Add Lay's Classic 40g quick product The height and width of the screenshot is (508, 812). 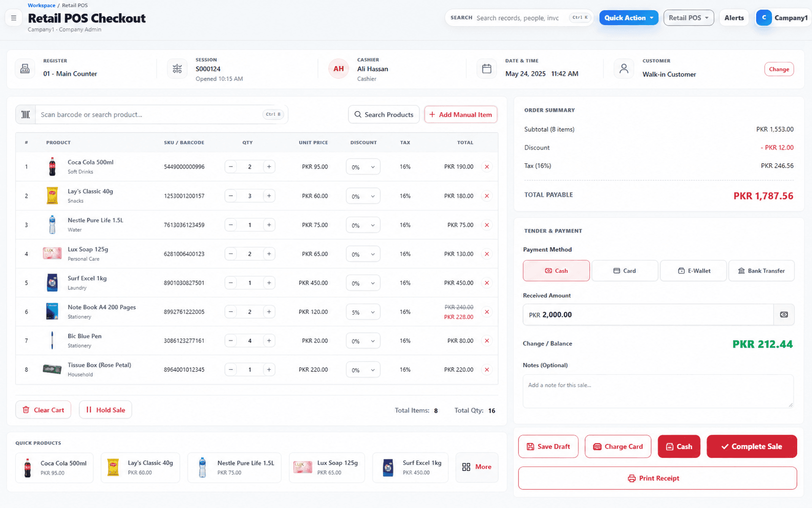(x=140, y=468)
